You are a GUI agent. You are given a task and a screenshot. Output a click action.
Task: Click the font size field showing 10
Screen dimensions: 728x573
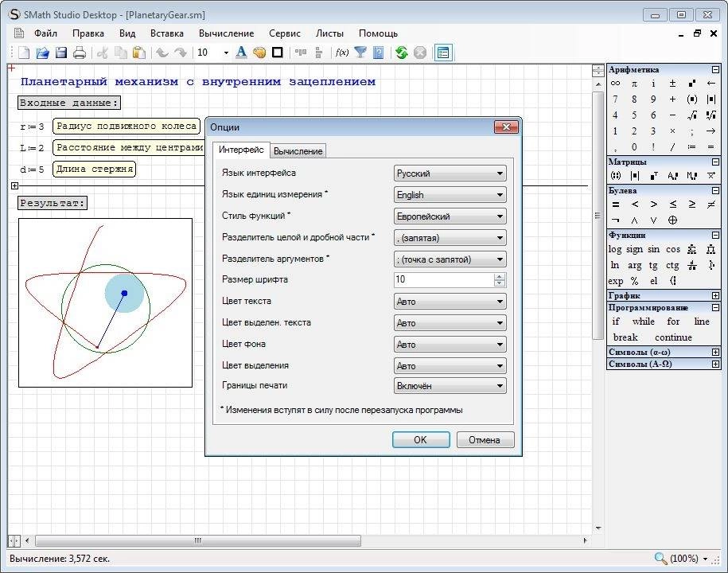click(443, 279)
